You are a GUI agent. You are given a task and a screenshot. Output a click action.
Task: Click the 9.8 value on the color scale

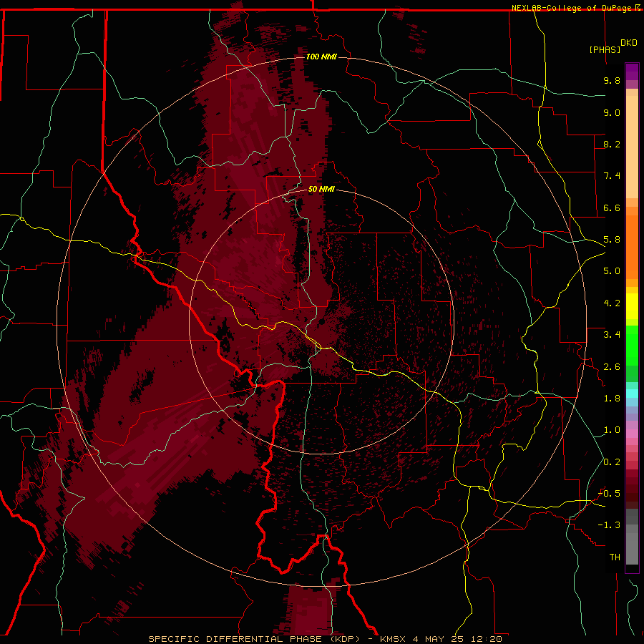click(x=612, y=80)
